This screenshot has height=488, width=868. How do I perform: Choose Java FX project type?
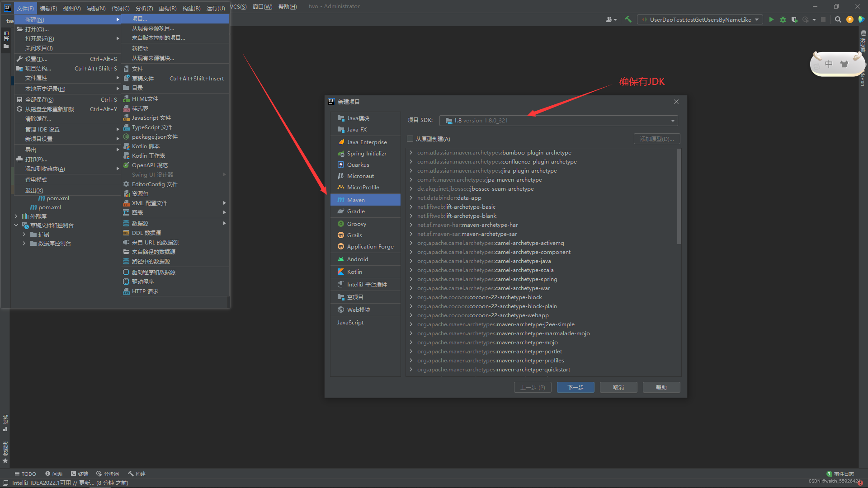pyautogui.click(x=365, y=129)
